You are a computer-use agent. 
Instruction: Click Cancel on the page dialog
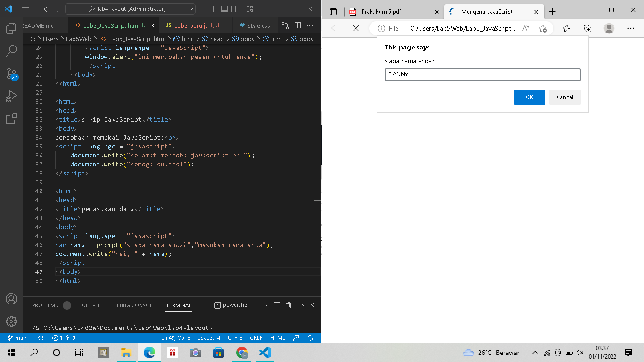point(564,97)
